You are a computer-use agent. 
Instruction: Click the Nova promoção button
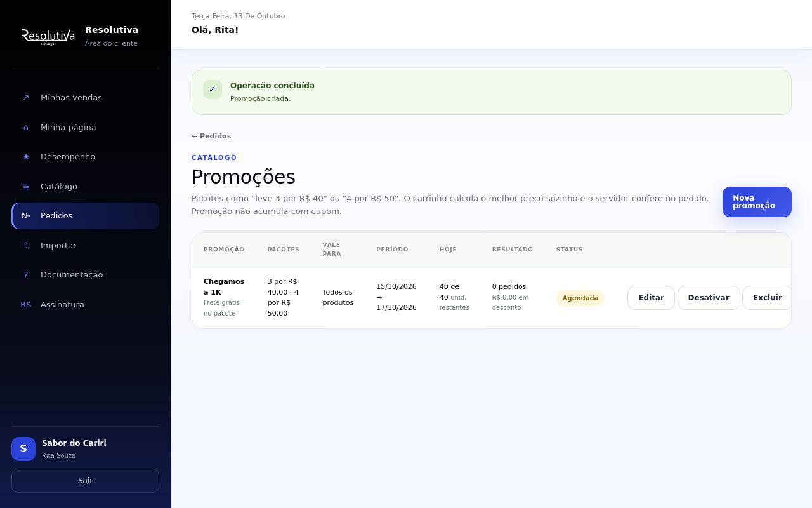(x=757, y=202)
